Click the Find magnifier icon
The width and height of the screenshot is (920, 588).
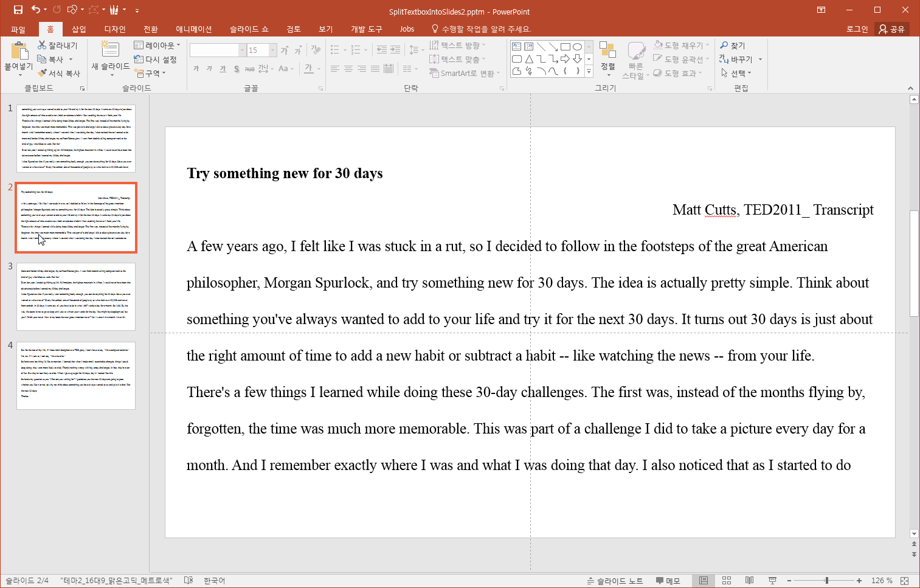(x=724, y=45)
